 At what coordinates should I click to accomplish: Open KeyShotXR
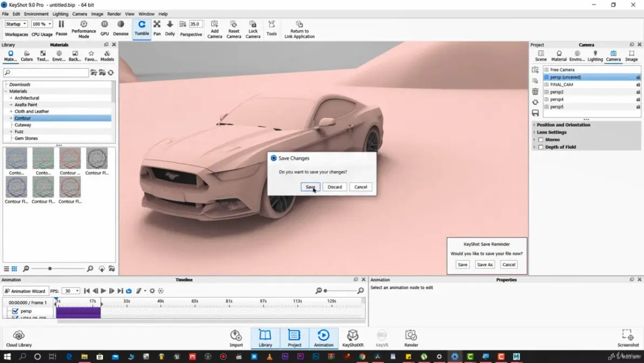click(353, 338)
